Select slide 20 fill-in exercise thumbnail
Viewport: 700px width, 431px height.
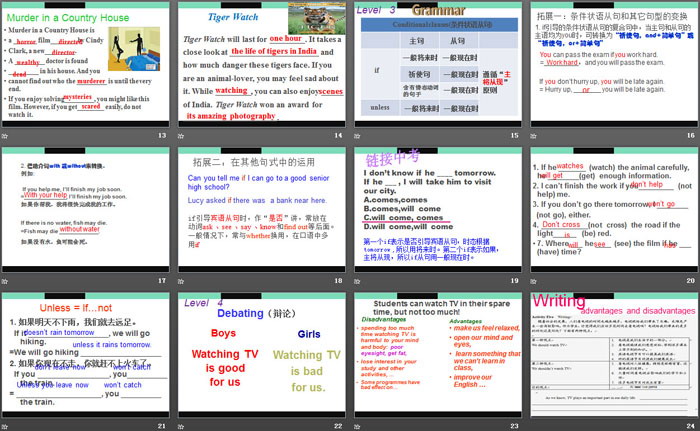(614, 210)
